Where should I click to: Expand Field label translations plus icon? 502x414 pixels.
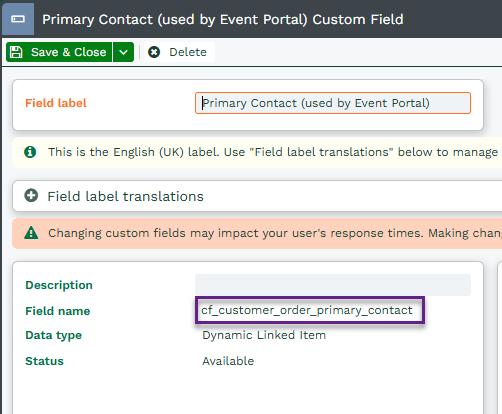click(x=31, y=196)
